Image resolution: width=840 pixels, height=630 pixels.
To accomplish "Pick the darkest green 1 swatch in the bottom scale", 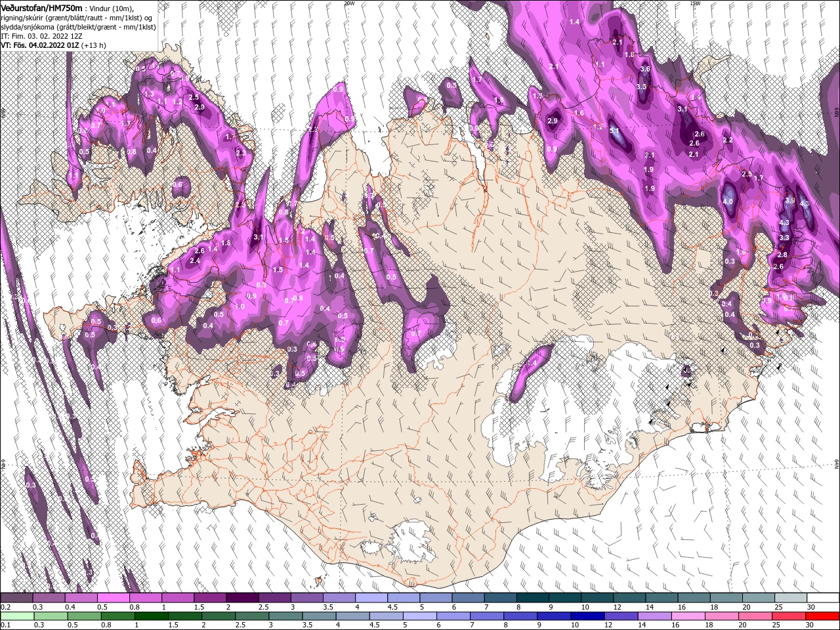I will click(x=151, y=616).
